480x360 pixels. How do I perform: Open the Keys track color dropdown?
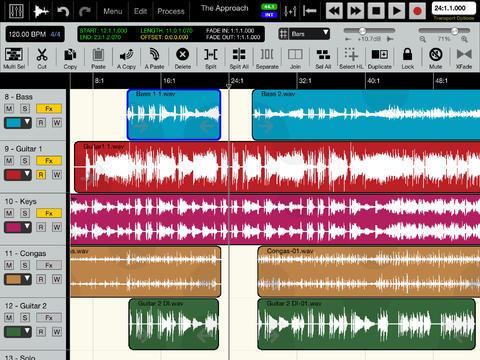[18, 227]
